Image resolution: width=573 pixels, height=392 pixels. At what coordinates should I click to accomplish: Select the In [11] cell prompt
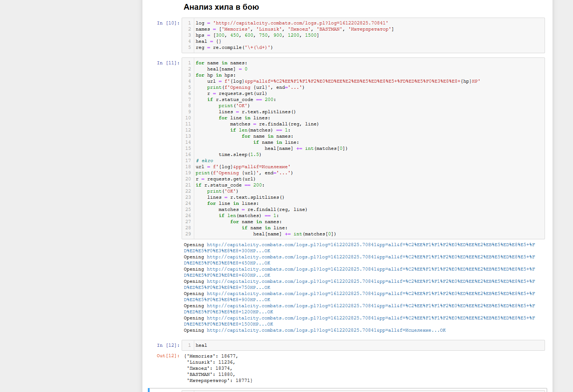click(x=168, y=63)
